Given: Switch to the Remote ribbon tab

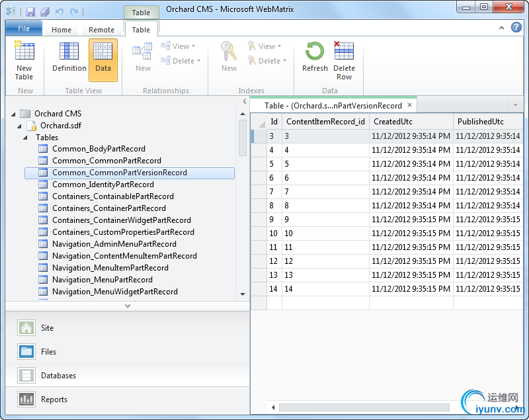Looking at the screenshot, I should click(101, 30).
